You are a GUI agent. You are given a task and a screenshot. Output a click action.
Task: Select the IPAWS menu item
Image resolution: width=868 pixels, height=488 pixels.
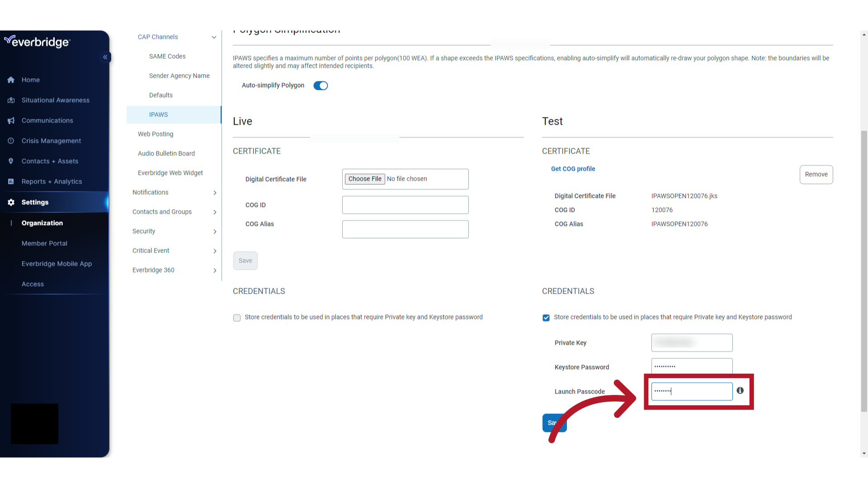tap(159, 114)
